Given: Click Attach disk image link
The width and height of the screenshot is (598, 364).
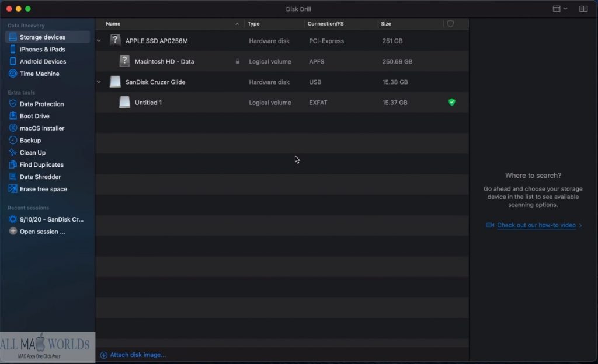Looking at the screenshot, I should (x=138, y=355).
